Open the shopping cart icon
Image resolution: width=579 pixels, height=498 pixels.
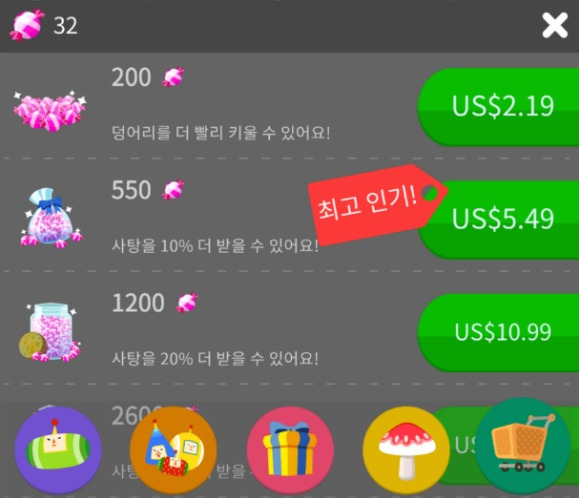(522, 445)
